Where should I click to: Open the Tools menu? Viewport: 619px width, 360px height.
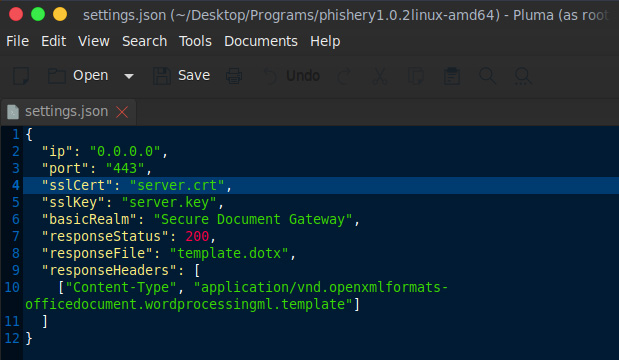195,41
